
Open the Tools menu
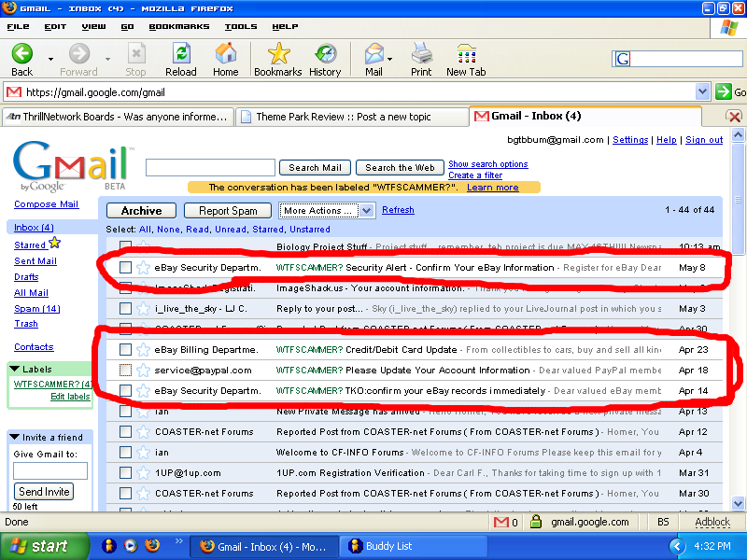pyautogui.click(x=241, y=27)
